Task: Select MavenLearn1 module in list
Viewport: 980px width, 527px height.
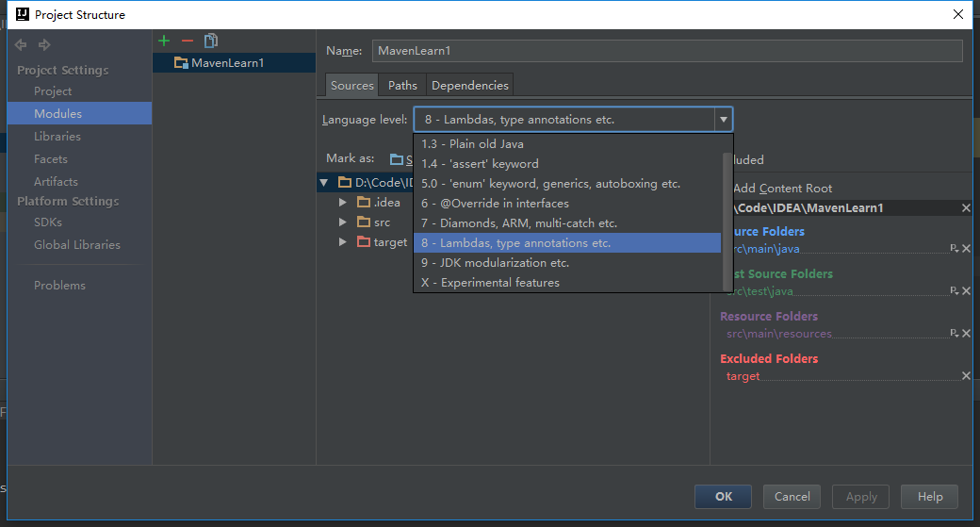Action: [234, 62]
